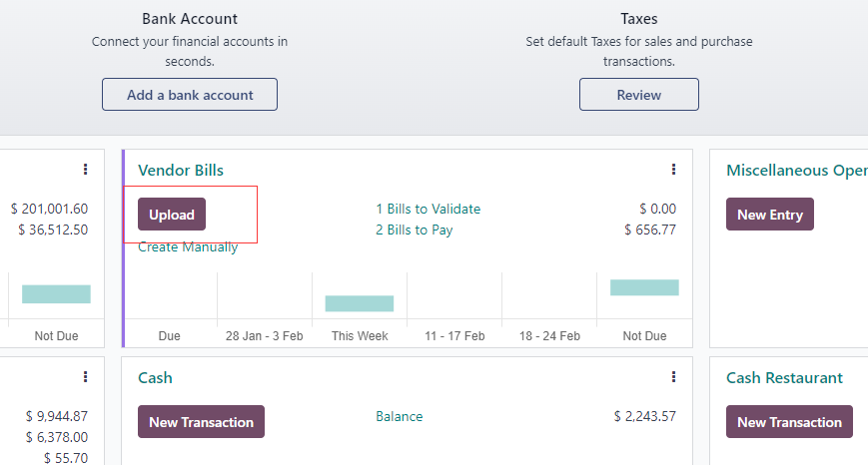Click the Review taxes button
Viewport: 868px width, 465px height.
[x=639, y=95]
